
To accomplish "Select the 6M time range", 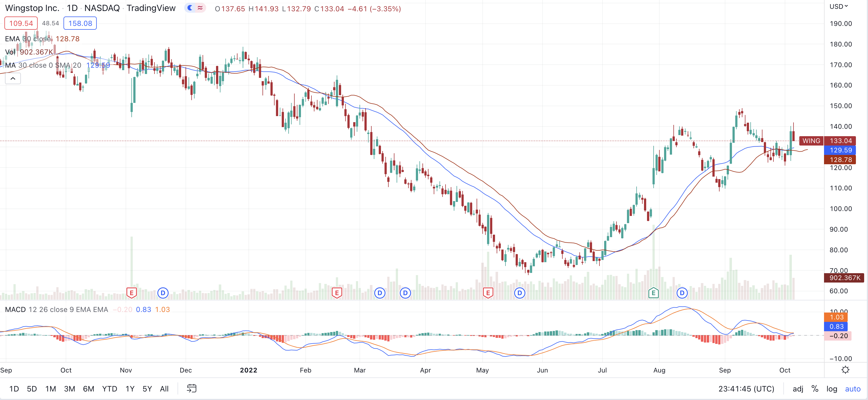I will 88,389.
